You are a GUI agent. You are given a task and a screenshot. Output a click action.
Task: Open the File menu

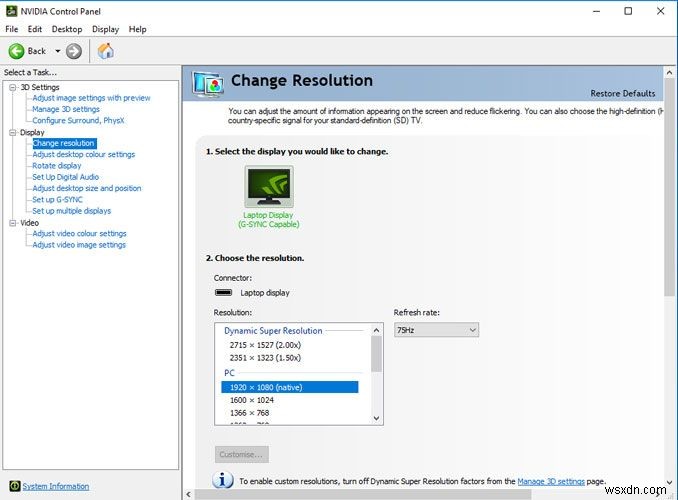click(x=12, y=29)
